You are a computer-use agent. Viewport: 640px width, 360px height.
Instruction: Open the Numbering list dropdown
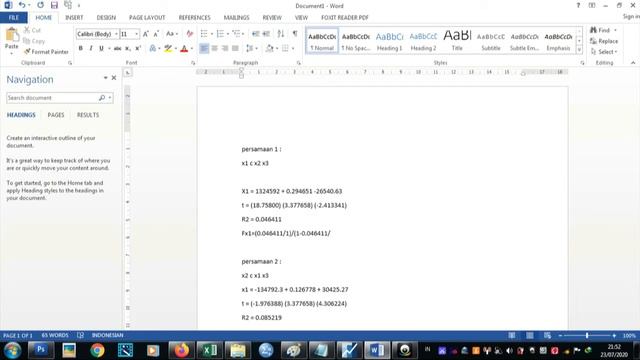pos(228,34)
